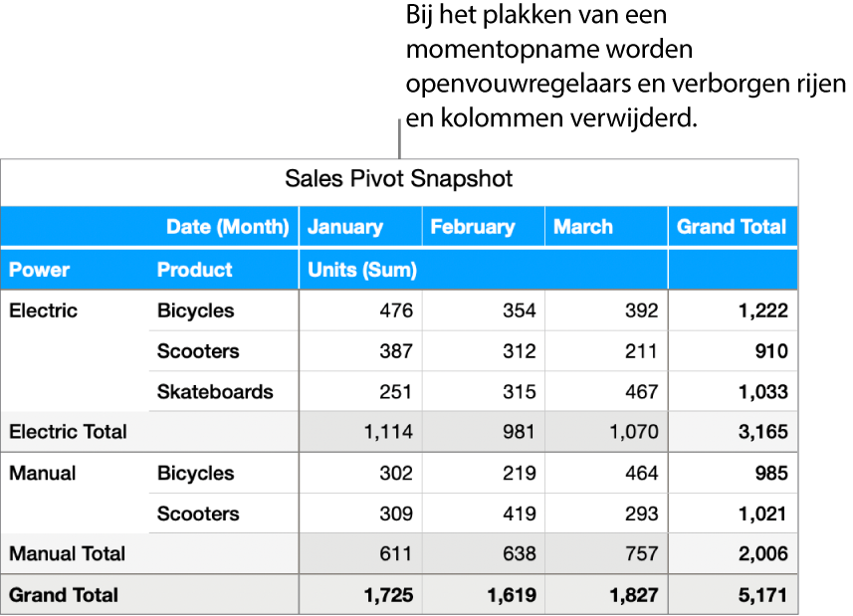Select the Power header cell
Viewport: 853px width, 616px height.
pyautogui.click(x=40, y=270)
